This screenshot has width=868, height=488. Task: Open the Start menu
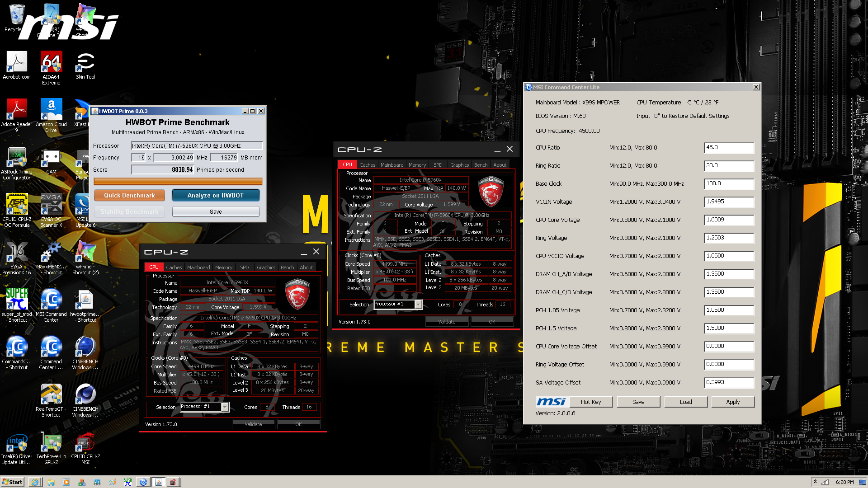coord(12,482)
